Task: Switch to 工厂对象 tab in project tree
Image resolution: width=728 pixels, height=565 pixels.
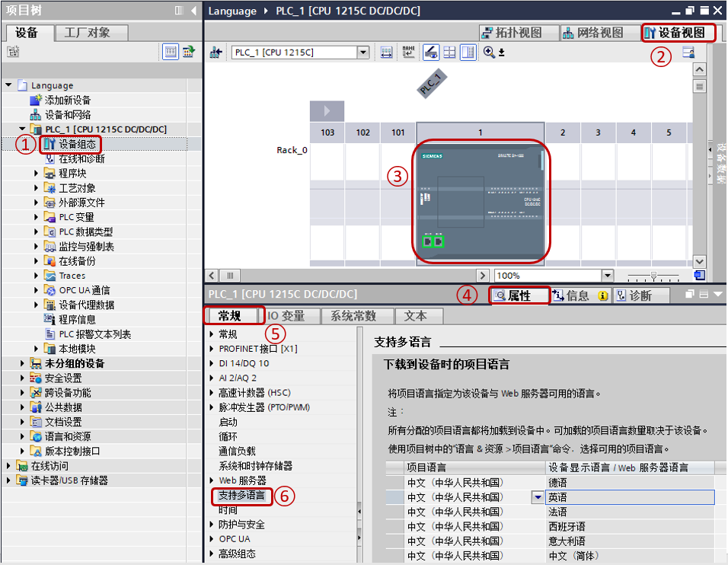Action: pyautogui.click(x=91, y=33)
